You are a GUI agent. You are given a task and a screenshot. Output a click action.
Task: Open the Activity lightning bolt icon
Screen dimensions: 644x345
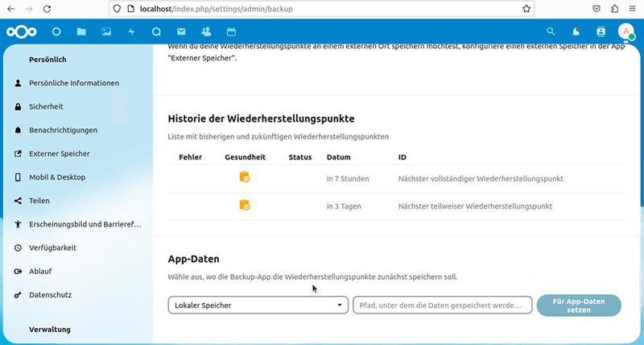click(131, 31)
